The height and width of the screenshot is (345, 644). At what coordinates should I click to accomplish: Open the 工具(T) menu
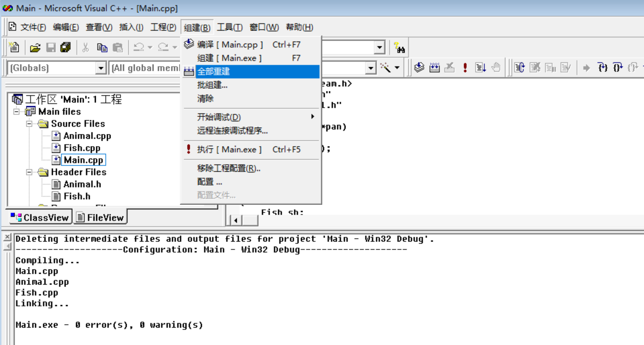click(230, 27)
